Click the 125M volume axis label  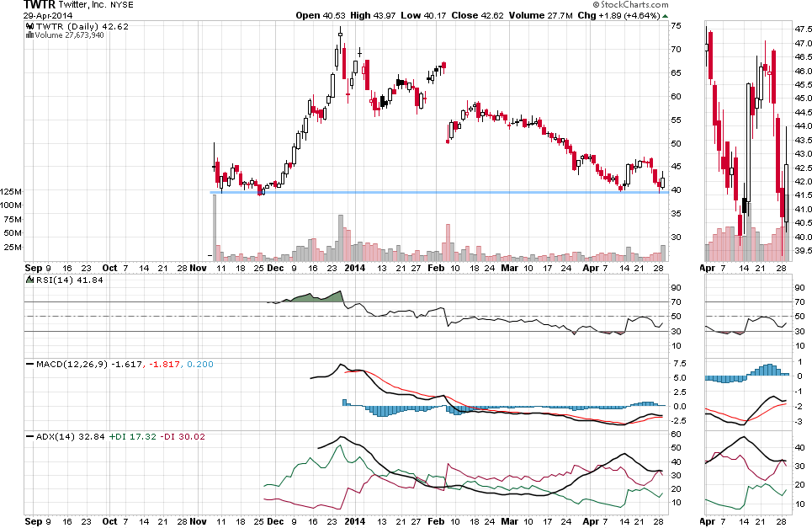point(11,192)
